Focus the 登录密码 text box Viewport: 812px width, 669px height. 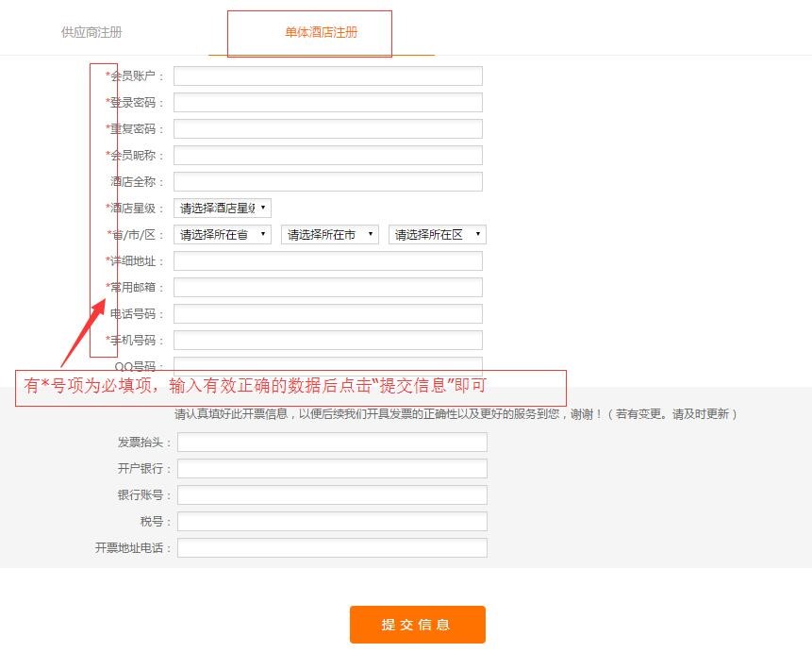coord(327,103)
